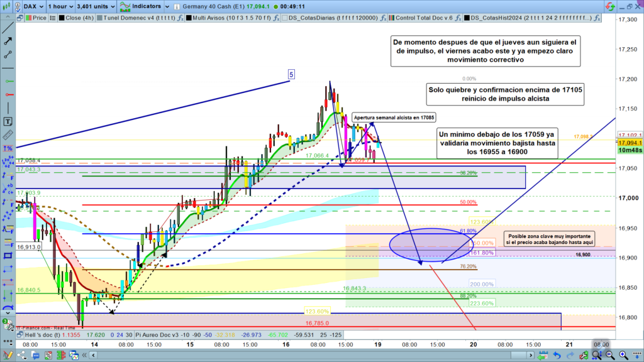Open the 1 hour timeframe dropdown
Viewport: 644px width, 362px height.
pos(60,6)
